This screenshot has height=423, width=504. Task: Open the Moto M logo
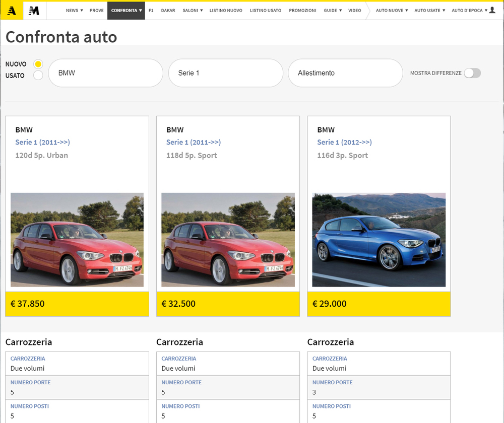[x=34, y=11]
